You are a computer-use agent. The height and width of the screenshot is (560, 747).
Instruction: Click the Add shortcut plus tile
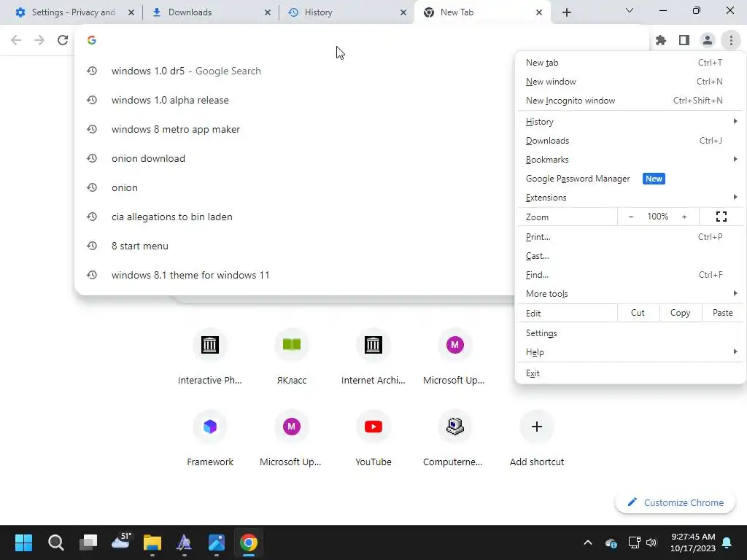click(x=536, y=438)
